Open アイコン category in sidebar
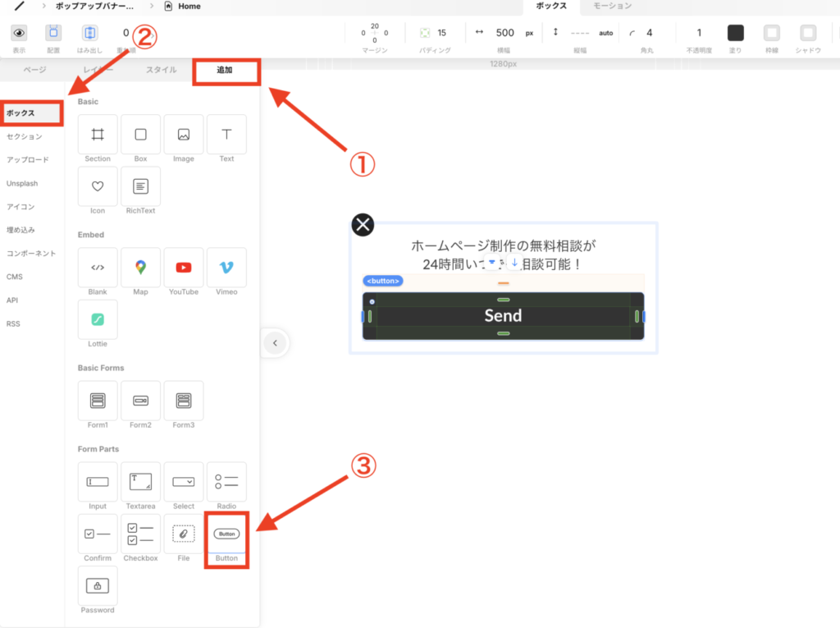 [x=21, y=207]
